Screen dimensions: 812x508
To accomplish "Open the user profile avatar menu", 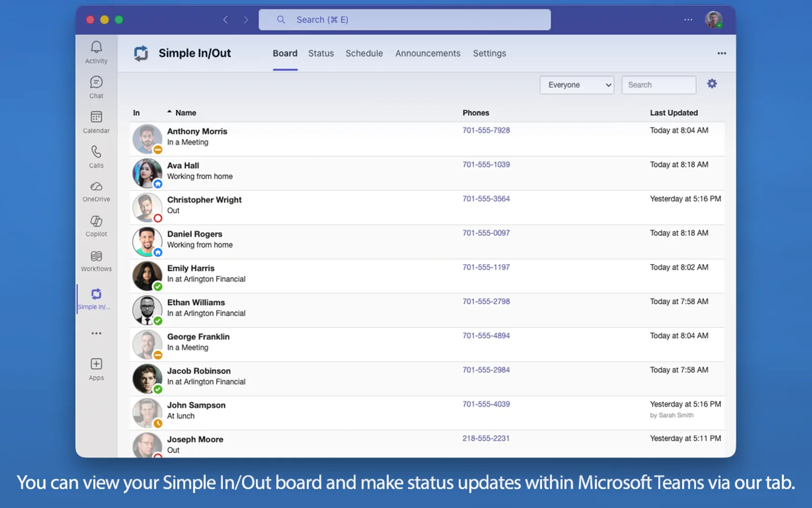I will click(x=714, y=20).
